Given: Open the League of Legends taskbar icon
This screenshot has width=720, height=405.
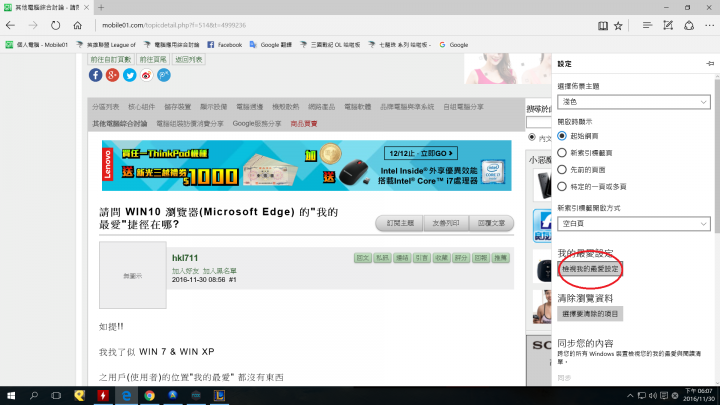Looking at the screenshot, I should (x=219, y=395).
